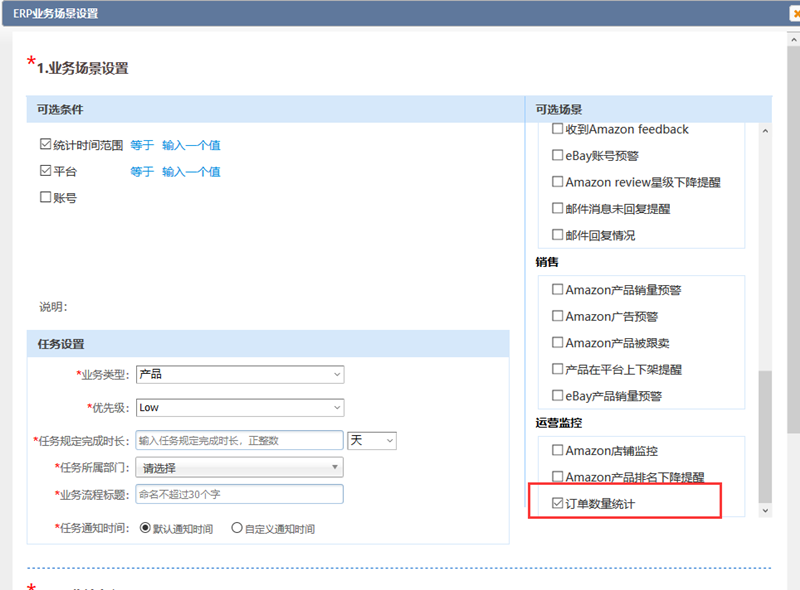Check 收到Amazon feedback scenario

(558, 129)
